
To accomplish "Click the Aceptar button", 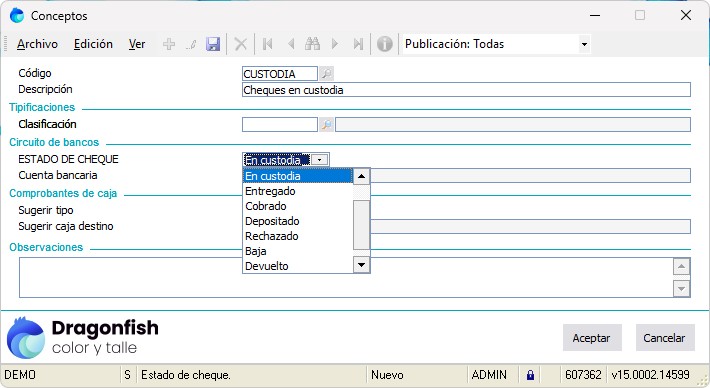I will pos(592,338).
